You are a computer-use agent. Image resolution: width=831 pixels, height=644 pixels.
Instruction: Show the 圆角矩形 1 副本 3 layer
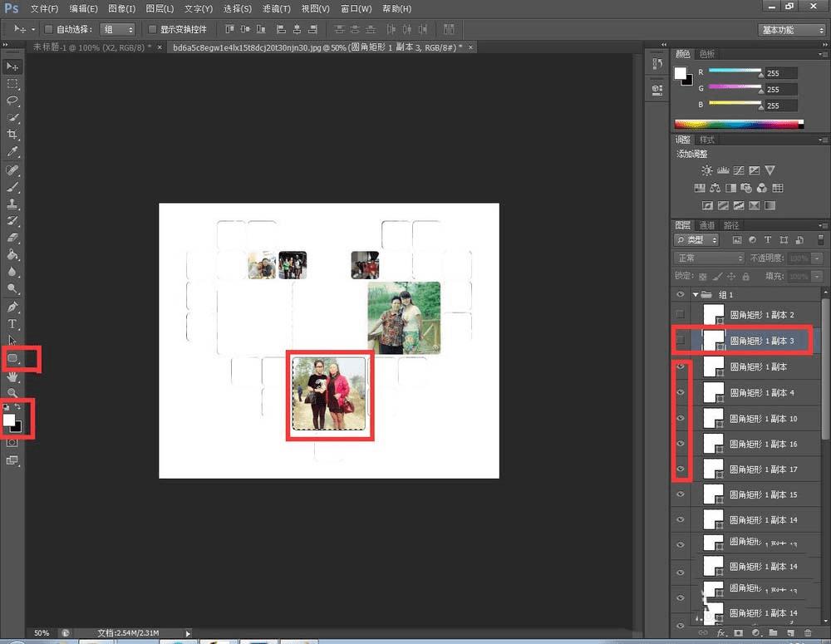pyautogui.click(x=681, y=340)
